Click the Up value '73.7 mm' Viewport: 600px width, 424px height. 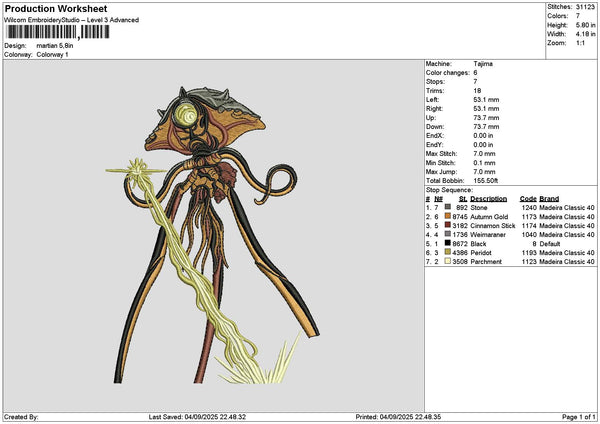(486, 117)
